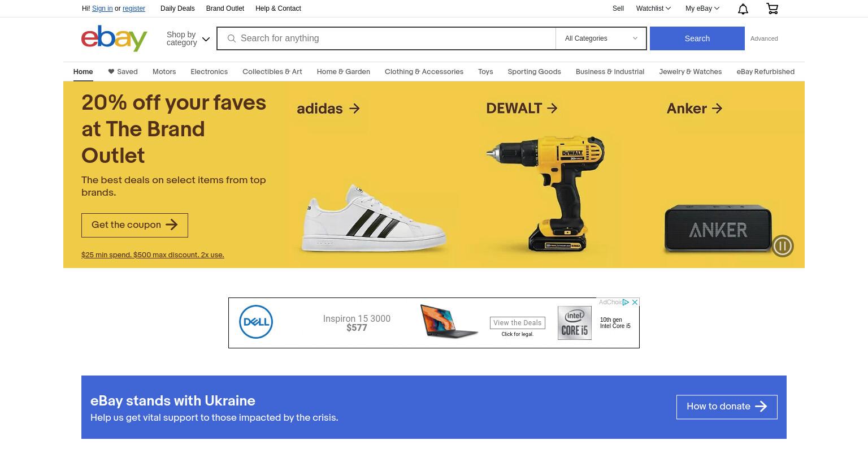Click the Intel Core i5 badge
The width and height of the screenshot is (868, 466).
pos(575,323)
